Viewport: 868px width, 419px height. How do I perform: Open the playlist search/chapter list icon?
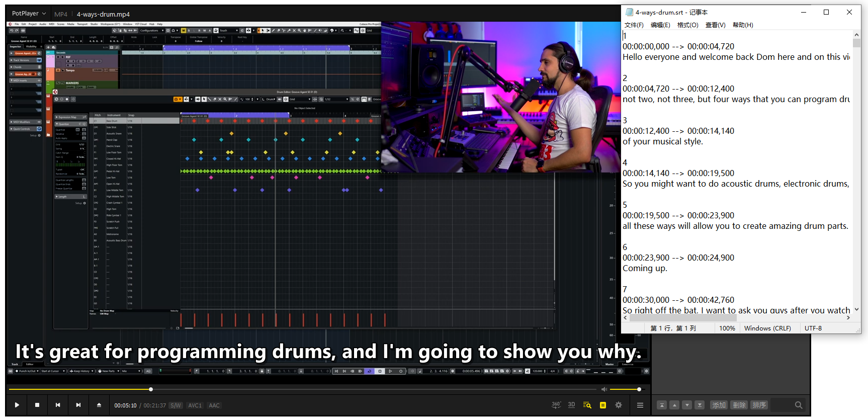coord(587,405)
